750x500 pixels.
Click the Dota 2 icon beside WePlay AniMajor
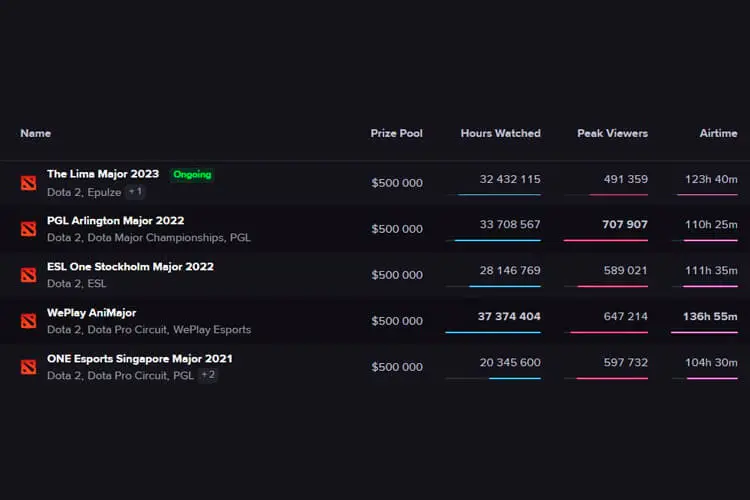(x=28, y=321)
